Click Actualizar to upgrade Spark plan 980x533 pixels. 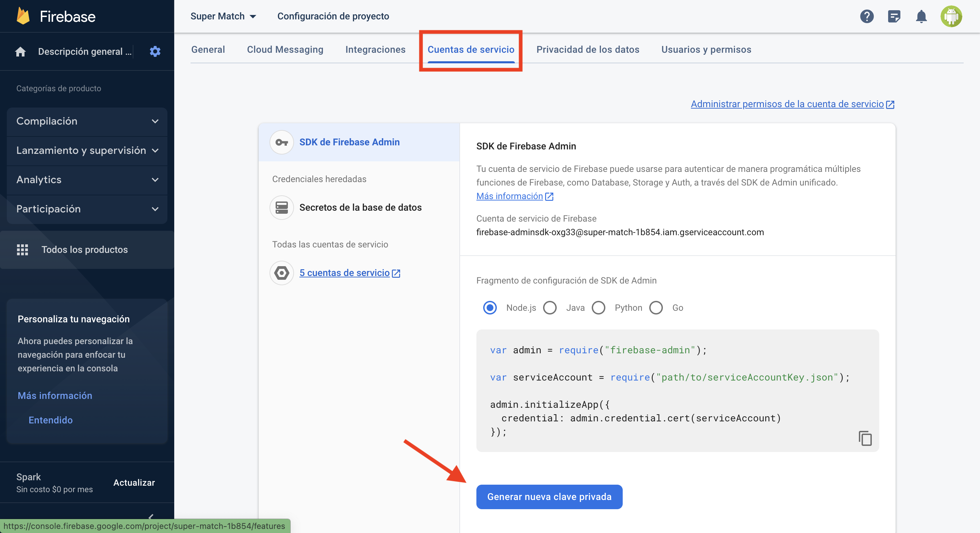134,482
